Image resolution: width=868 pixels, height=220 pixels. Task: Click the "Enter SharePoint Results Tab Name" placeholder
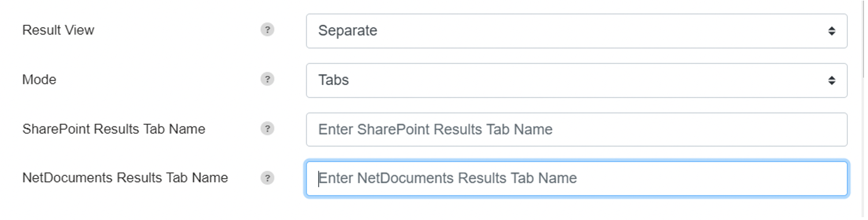[435, 129]
